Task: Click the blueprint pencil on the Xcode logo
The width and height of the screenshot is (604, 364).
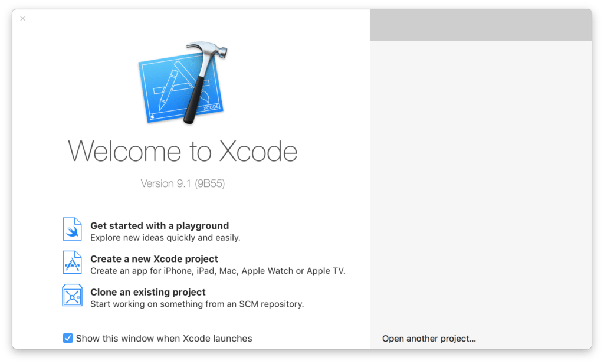Action: [x=168, y=88]
